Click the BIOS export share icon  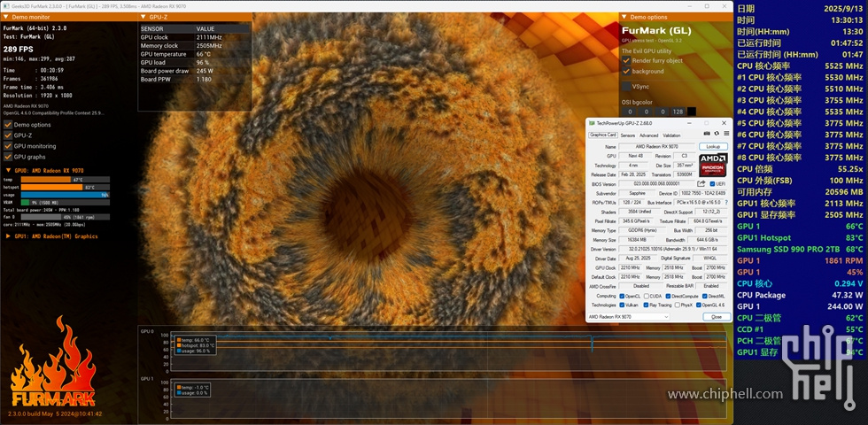point(701,184)
